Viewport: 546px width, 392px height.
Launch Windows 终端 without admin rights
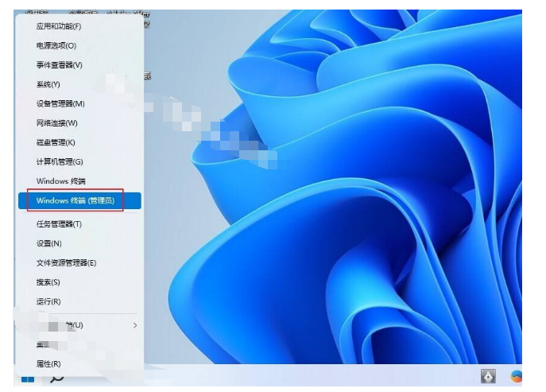(60, 181)
